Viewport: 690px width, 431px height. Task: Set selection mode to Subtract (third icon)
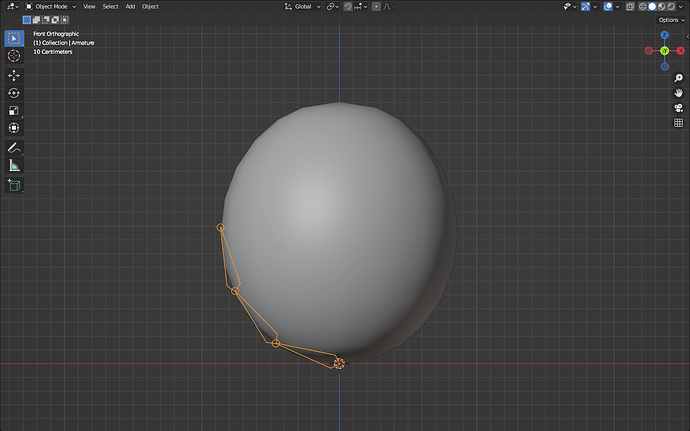pyautogui.click(x=46, y=20)
